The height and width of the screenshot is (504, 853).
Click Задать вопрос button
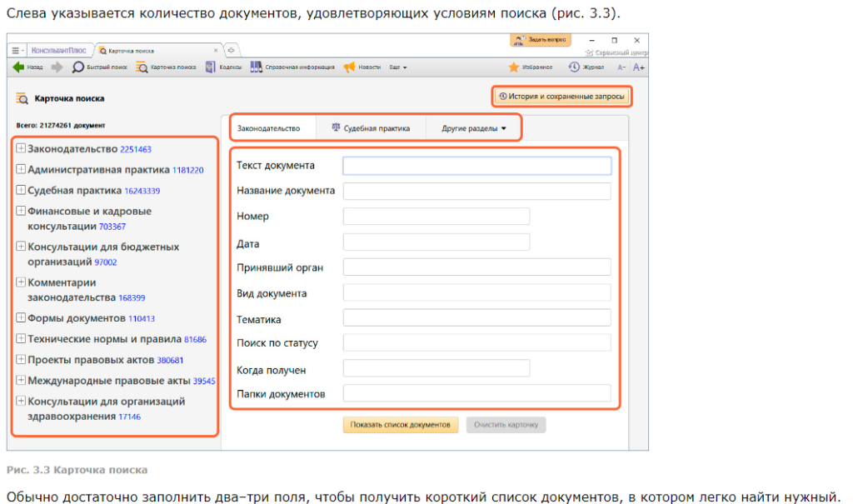click(541, 40)
